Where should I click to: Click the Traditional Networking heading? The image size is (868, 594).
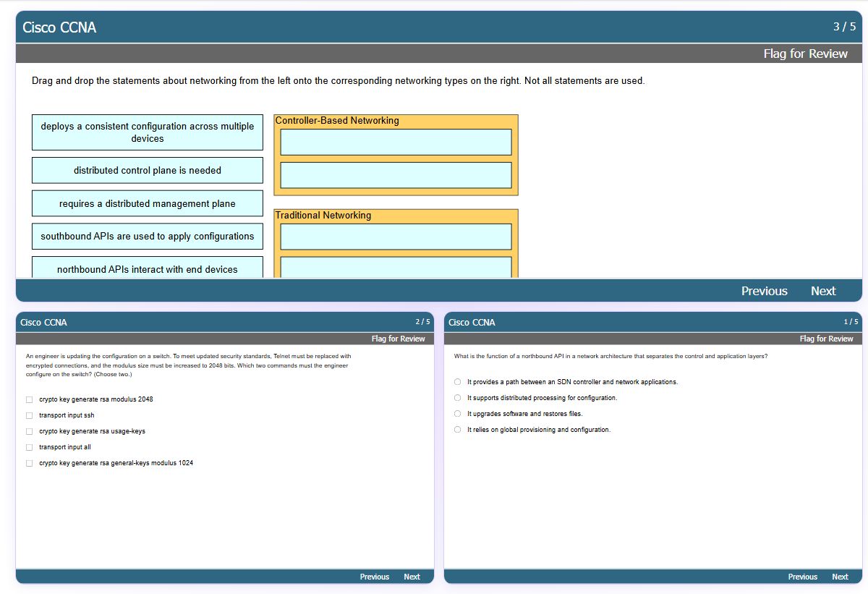323,216
